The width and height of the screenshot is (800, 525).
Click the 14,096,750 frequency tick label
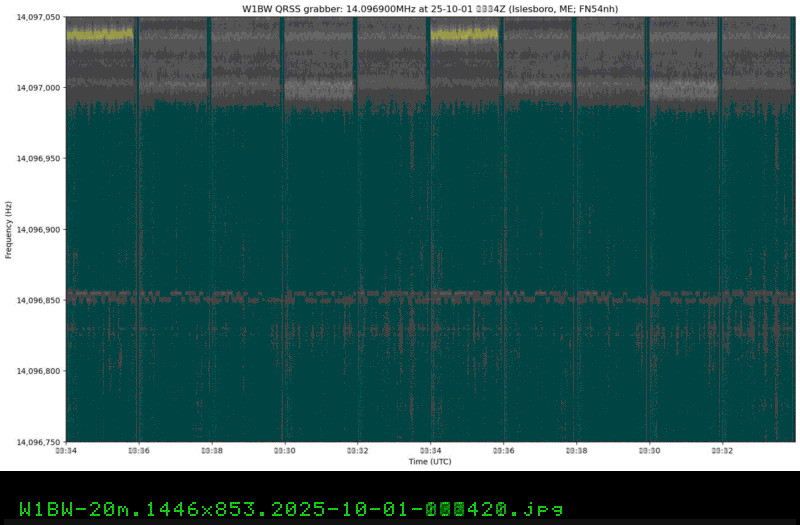point(35,441)
